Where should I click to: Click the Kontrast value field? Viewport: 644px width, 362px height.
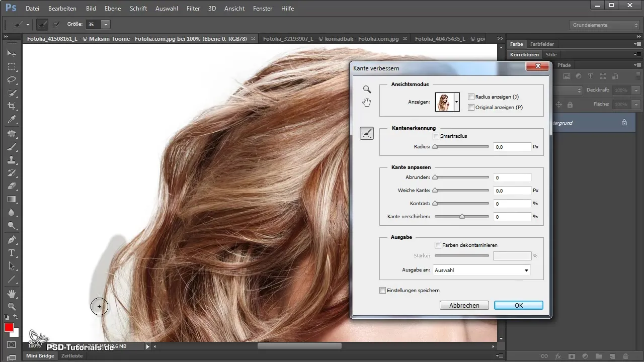[x=512, y=204]
